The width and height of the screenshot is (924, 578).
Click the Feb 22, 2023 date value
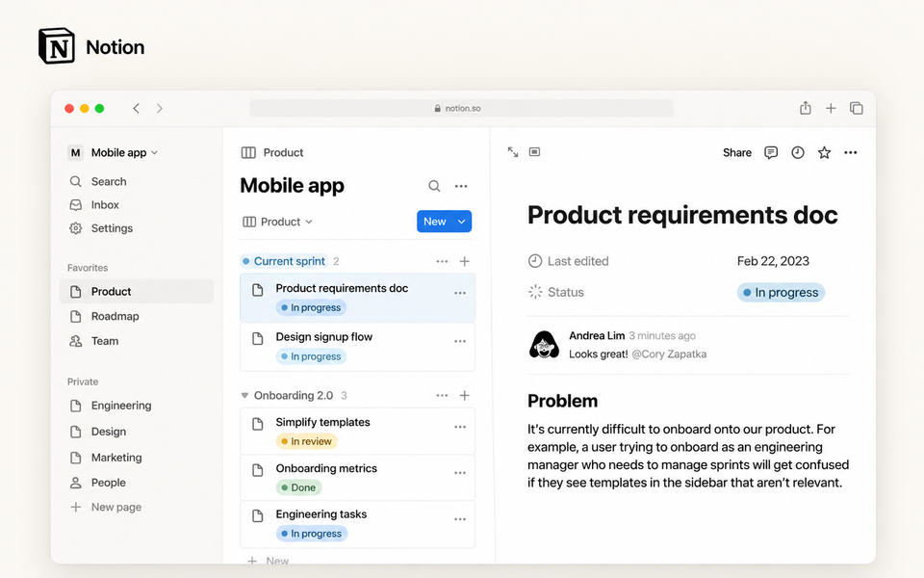[773, 261]
